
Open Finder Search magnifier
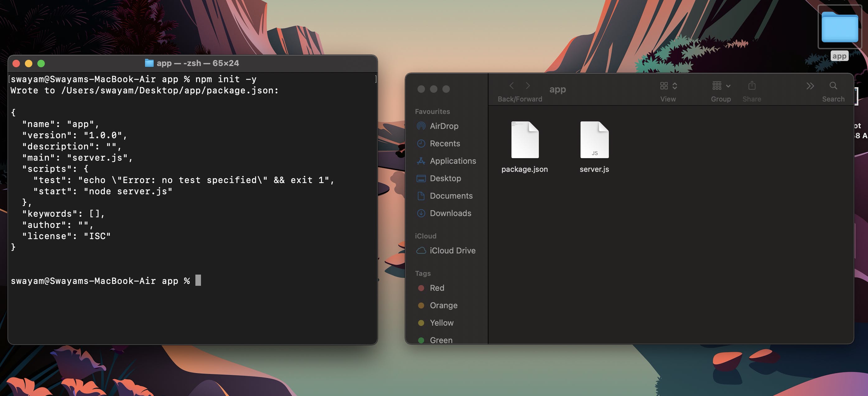(x=833, y=86)
